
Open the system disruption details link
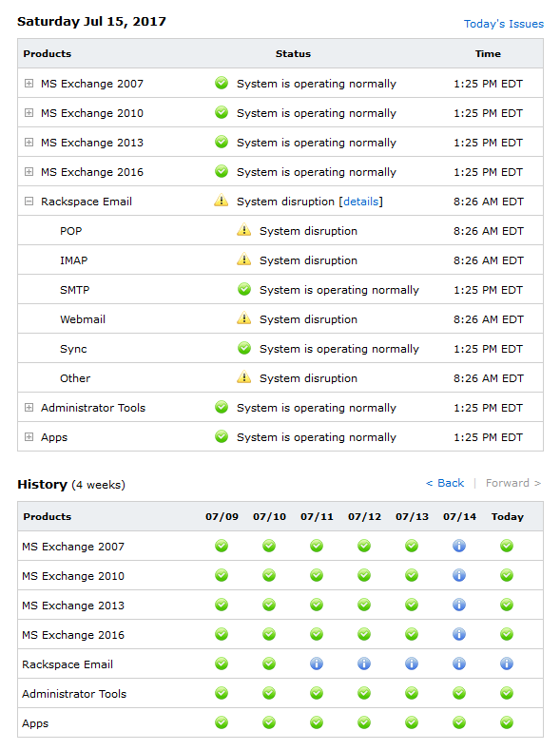(361, 202)
